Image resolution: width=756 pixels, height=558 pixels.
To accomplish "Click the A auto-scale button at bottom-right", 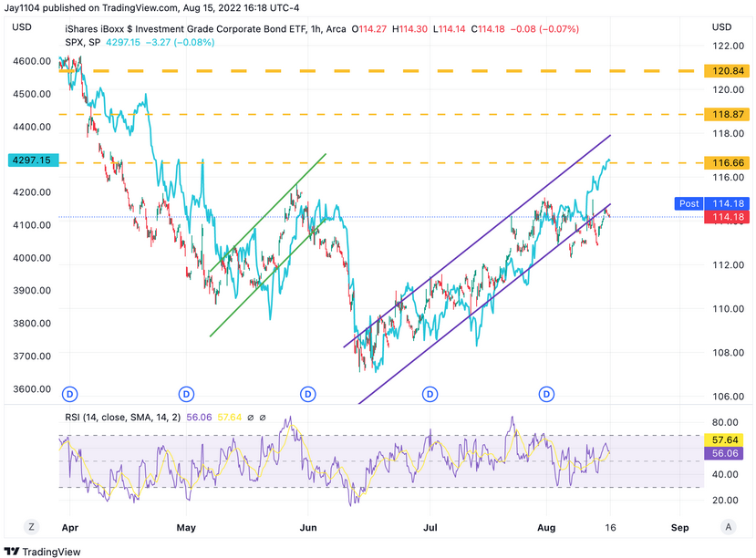I will click(728, 527).
